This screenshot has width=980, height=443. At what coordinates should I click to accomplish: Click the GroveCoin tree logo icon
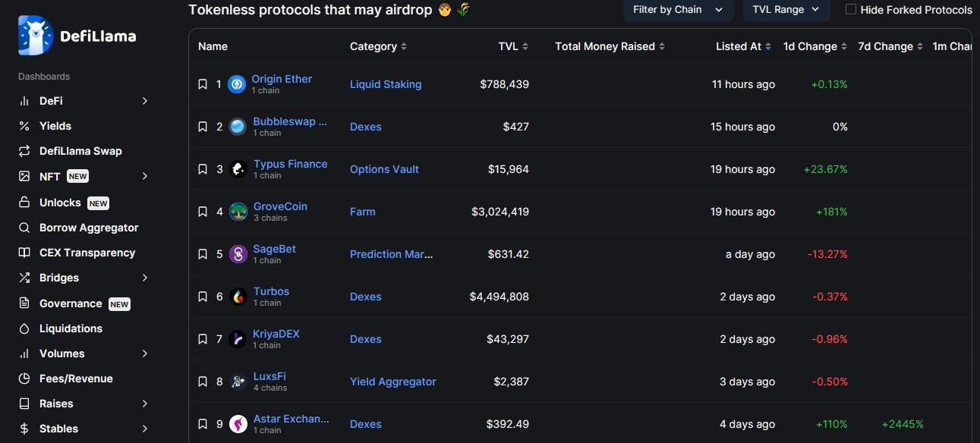point(238,212)
